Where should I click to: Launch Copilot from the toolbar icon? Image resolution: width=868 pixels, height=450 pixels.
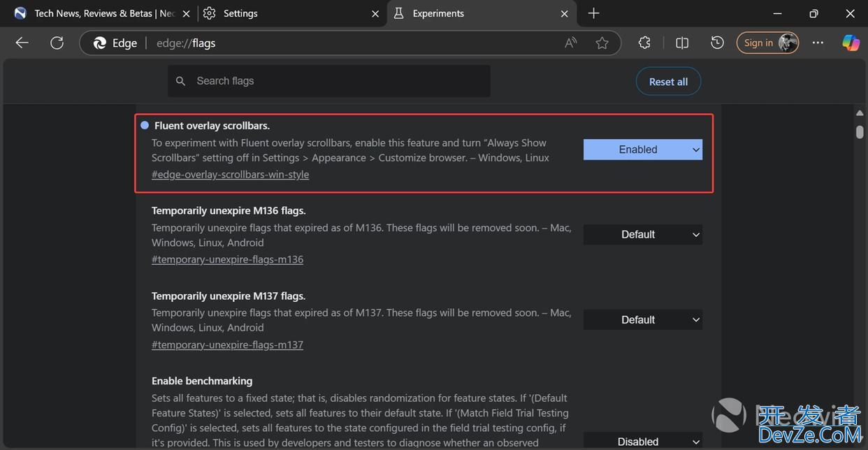point(851,43)
